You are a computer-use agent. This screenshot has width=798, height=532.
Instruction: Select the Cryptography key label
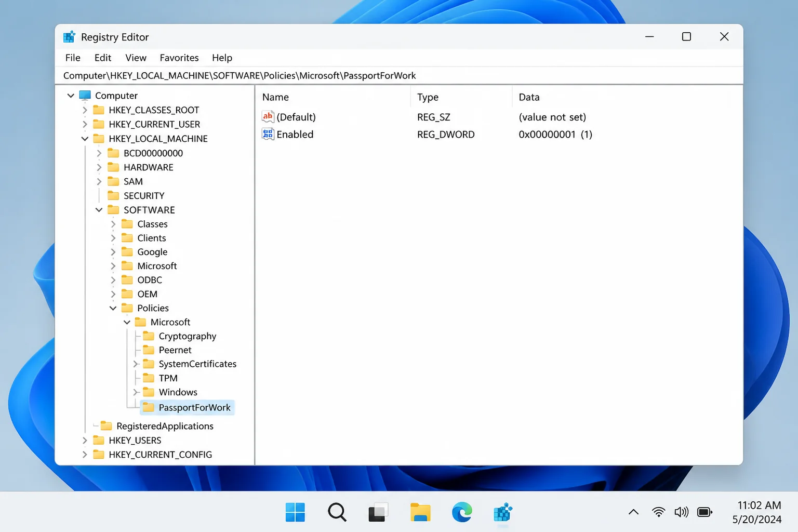coord(188,336)
